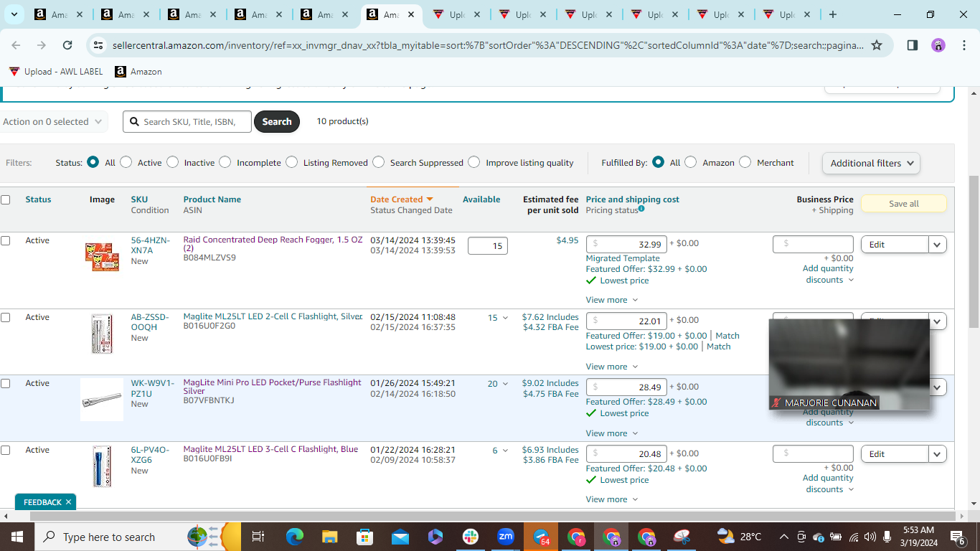Open the MagLite Mini Pro LED product link
The image size is (980, 551).
click(x=273, y=387)
